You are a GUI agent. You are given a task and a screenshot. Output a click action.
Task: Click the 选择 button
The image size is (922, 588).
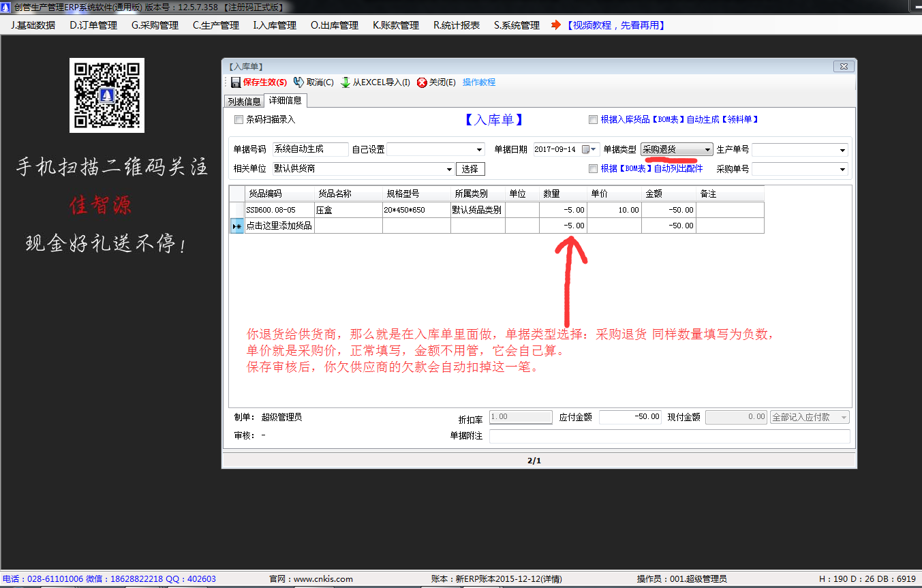coord(470,169)
